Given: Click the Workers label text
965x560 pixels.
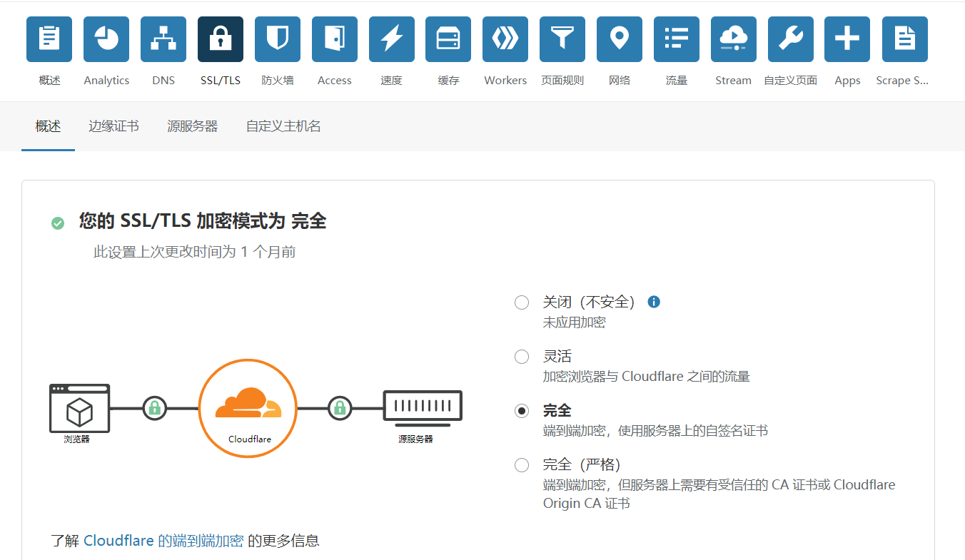Looking at the screenshot, I should point(505,81).
